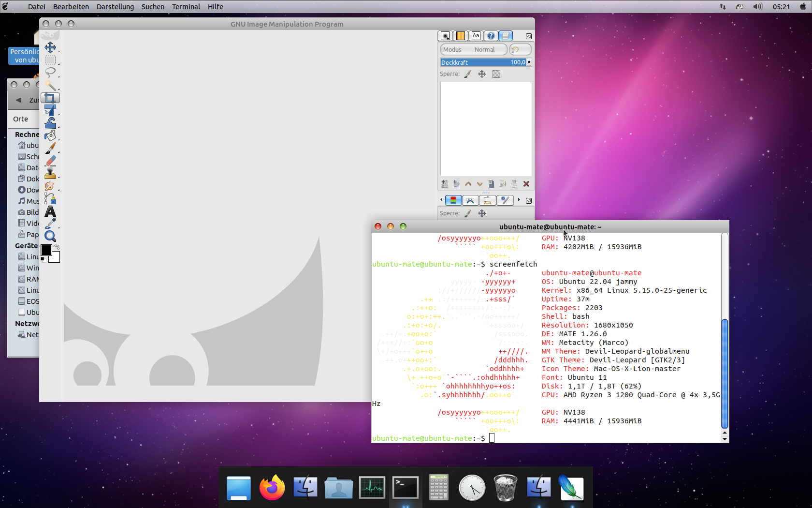Launch the calculator from the dock
This screenshot has width=812, height=508.
[x=439, y=488]
